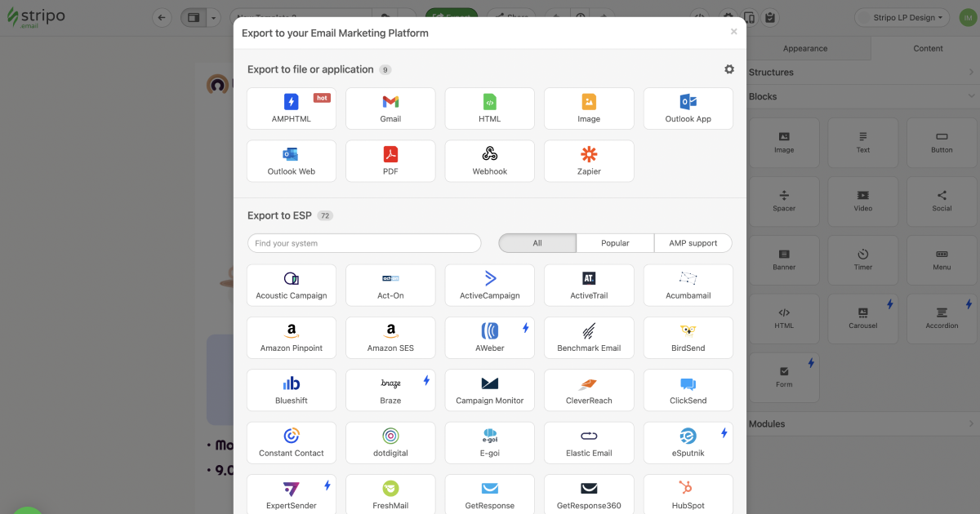The height and width of the screenshot is (514, 980).
Task: Show All ESP filter
Action: (537, 243)
